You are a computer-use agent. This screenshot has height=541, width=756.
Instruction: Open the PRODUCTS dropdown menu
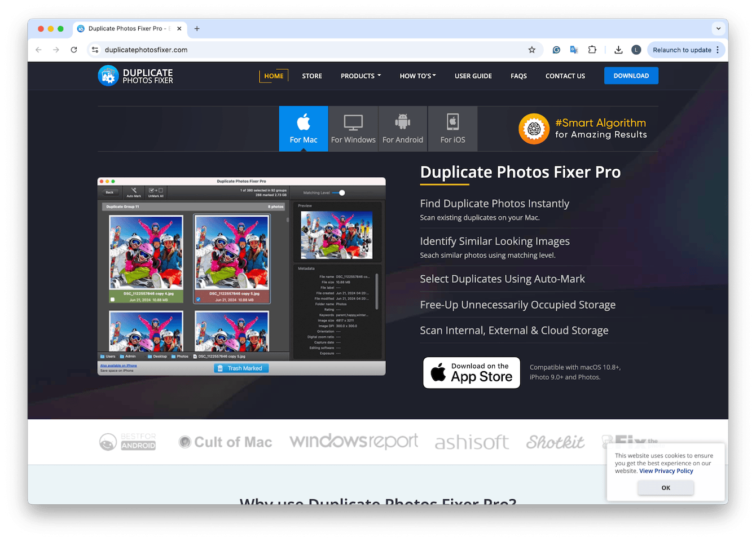point(360,76)
